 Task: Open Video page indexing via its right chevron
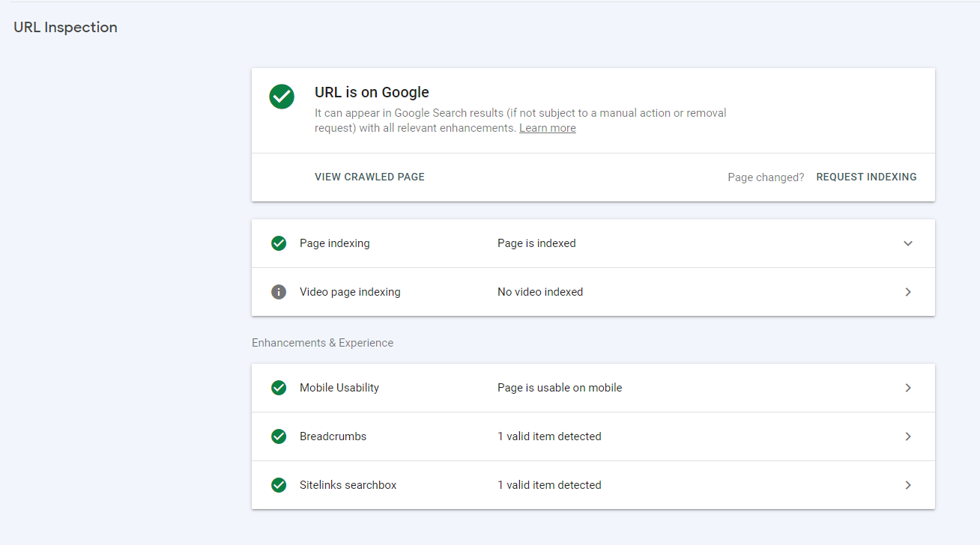click(x=908, y=292)
